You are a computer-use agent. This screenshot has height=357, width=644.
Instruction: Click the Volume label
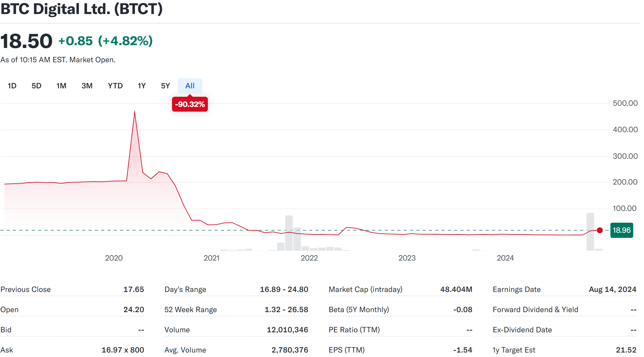[177, 330]
